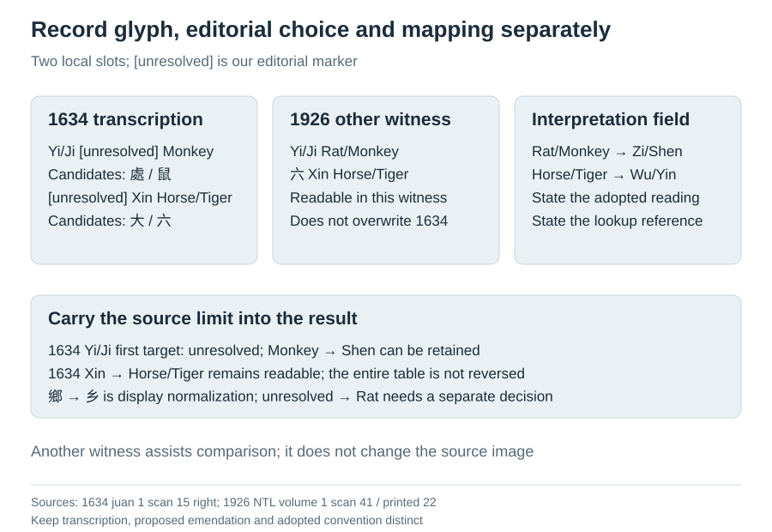This screenshot has height=532, width=772.
Task: Click the '1926 other witness' card heading
Action: [371, 120]
